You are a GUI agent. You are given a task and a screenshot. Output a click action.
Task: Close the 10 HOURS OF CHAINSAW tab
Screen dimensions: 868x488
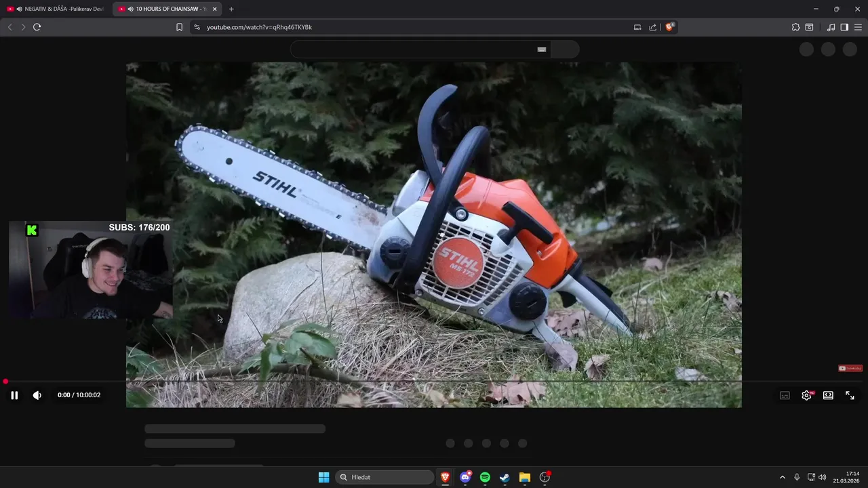[215, 9]
